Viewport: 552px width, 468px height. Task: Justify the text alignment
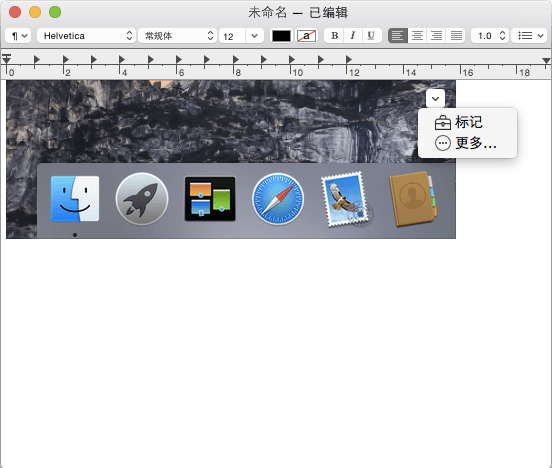pyautogui.click(x=456, y=36)
